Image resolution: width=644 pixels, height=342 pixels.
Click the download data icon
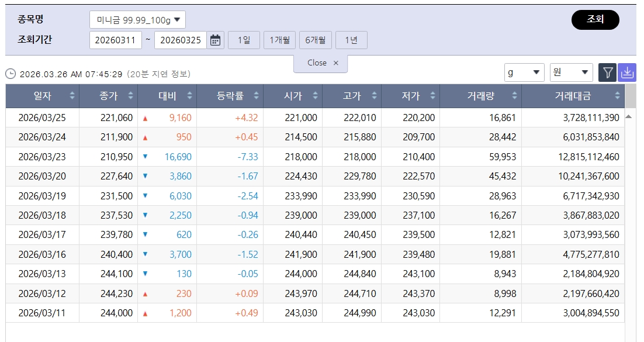[627, 72]
